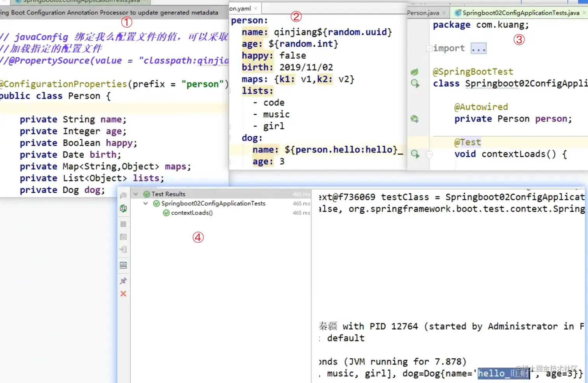Click the @Autowired annotation

[x=481, y=107]
